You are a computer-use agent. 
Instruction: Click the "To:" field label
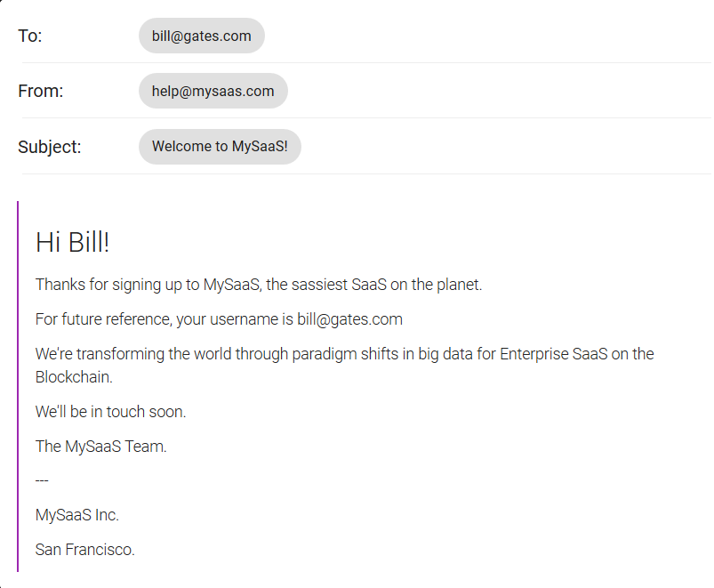(x=30, y=36)
